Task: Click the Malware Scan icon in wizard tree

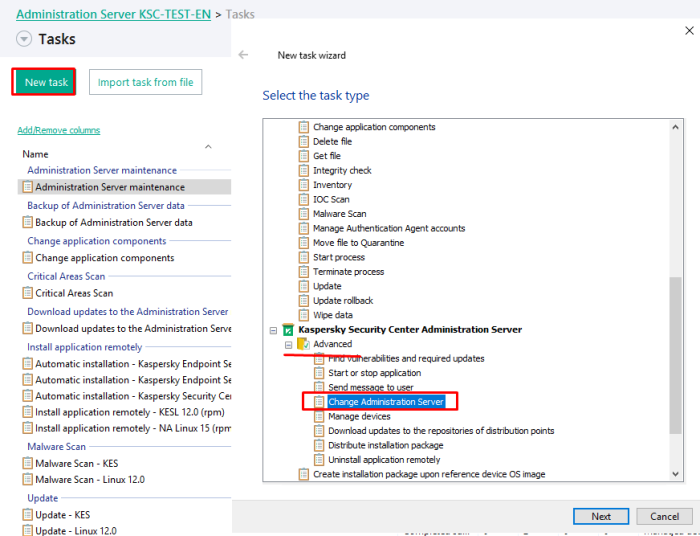Action: [x=304, y=214]
